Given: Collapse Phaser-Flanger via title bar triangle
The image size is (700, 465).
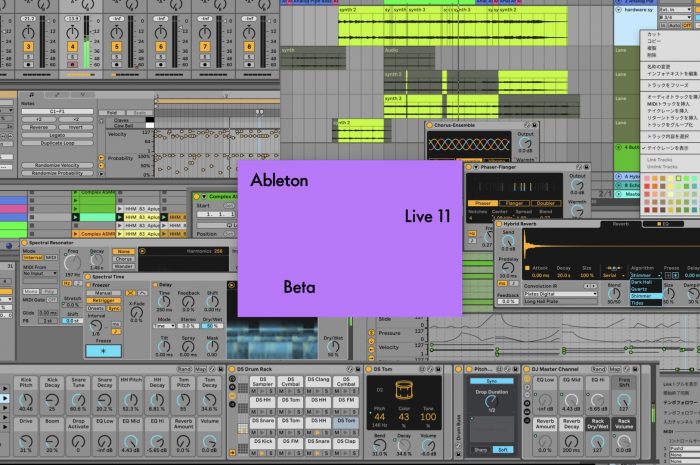Looking at the screenshot, I should click(x=476, y=167).
